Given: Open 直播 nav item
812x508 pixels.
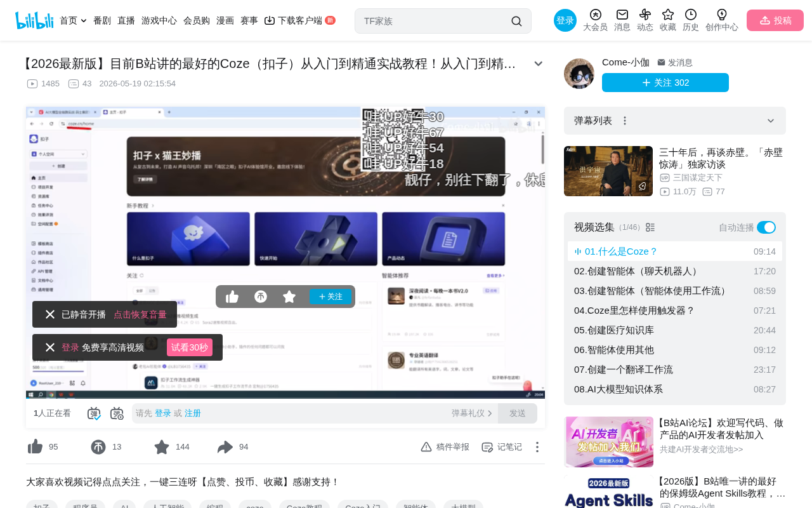Looking at the screenshot, I should click(x=126, y=20).
